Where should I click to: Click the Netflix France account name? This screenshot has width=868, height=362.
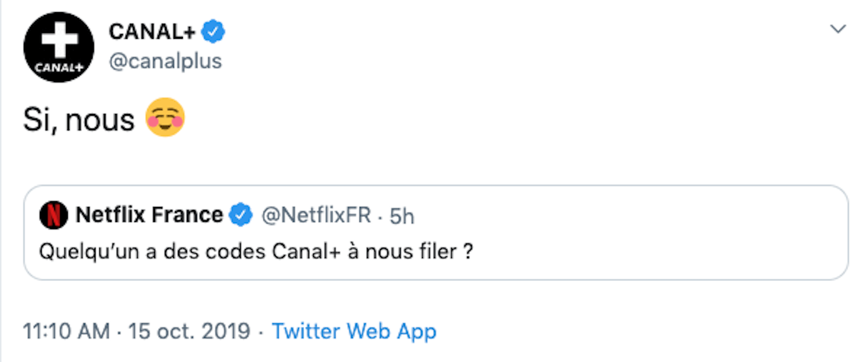(x=149, y=216)
